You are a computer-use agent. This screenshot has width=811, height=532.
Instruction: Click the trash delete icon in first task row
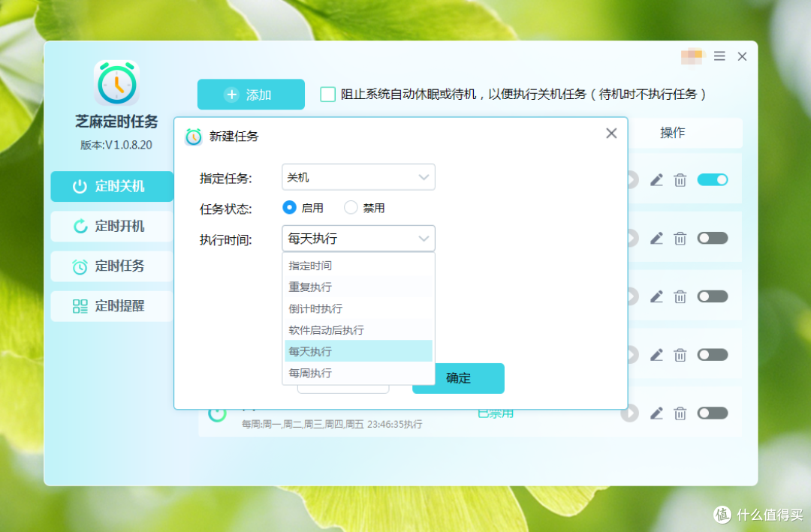coord(680,180)
